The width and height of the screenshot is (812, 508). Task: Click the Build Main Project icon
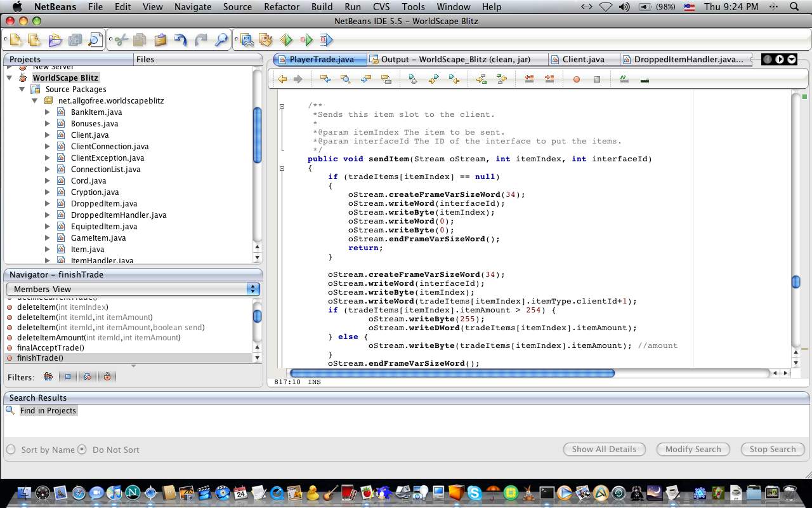[246, 40]
